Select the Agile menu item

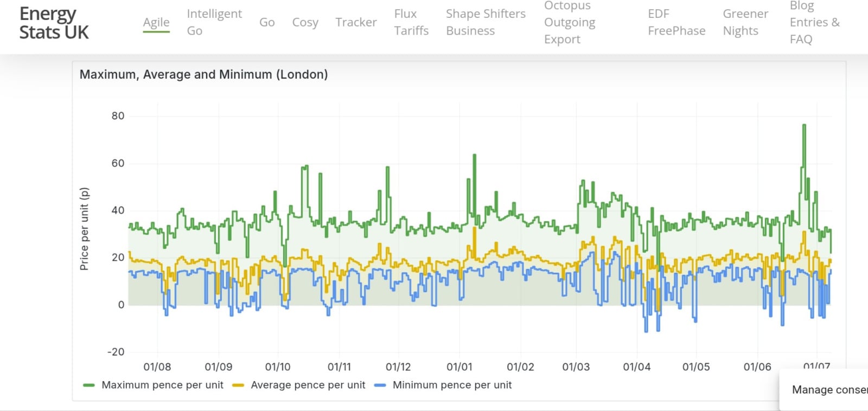tap(156, 22)
